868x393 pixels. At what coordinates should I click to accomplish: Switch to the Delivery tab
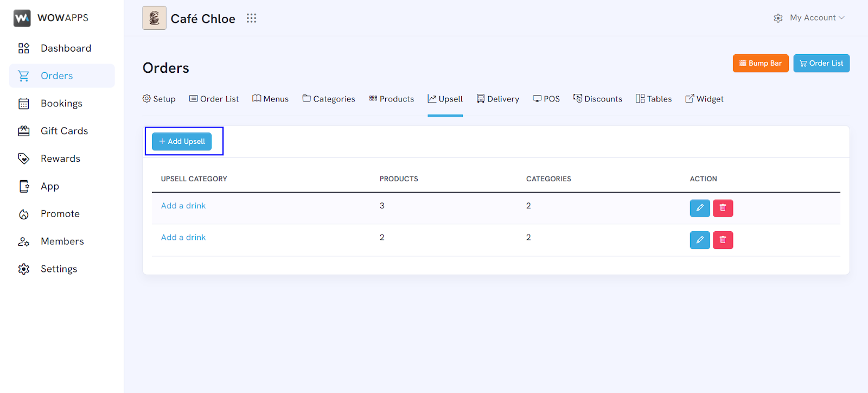497,99
